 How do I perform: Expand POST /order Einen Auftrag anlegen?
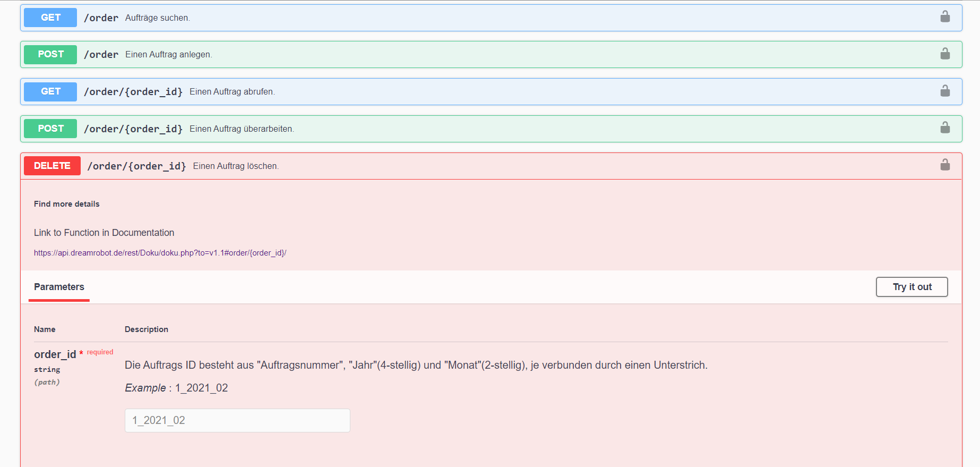click(491, 54)
